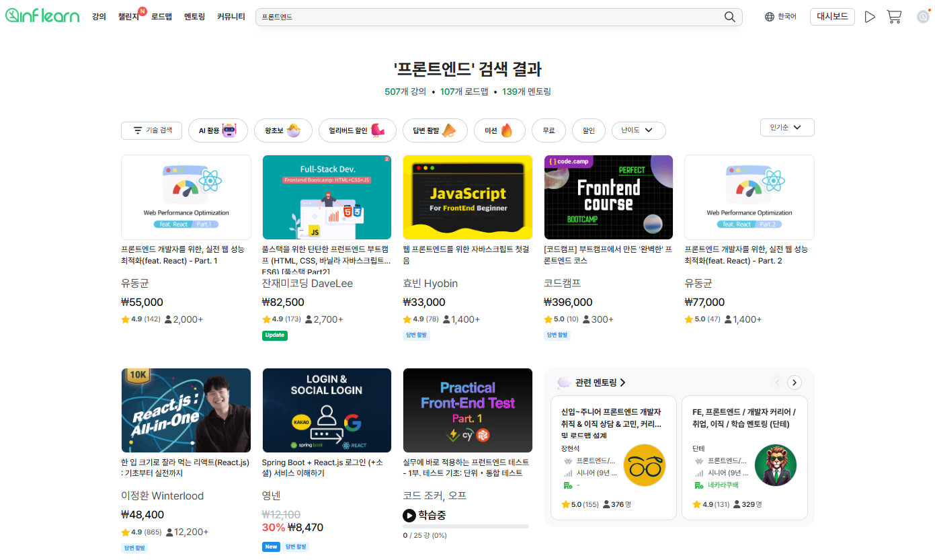Toggle the AI 활용 filter chip
935x560 pixels.
click(218, 130)
